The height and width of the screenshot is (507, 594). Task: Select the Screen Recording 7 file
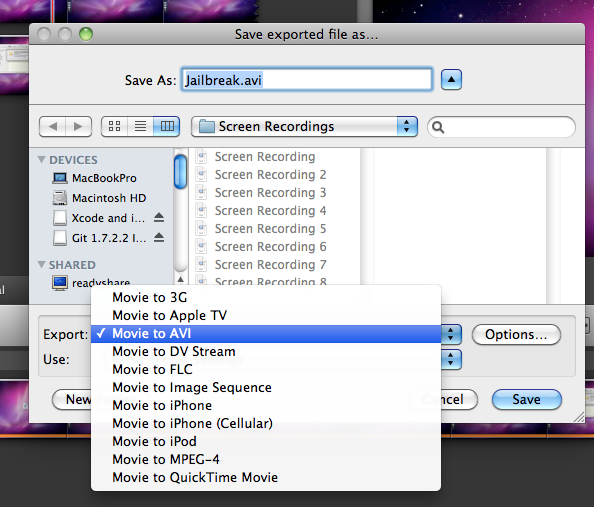click(x=270, y=264)
